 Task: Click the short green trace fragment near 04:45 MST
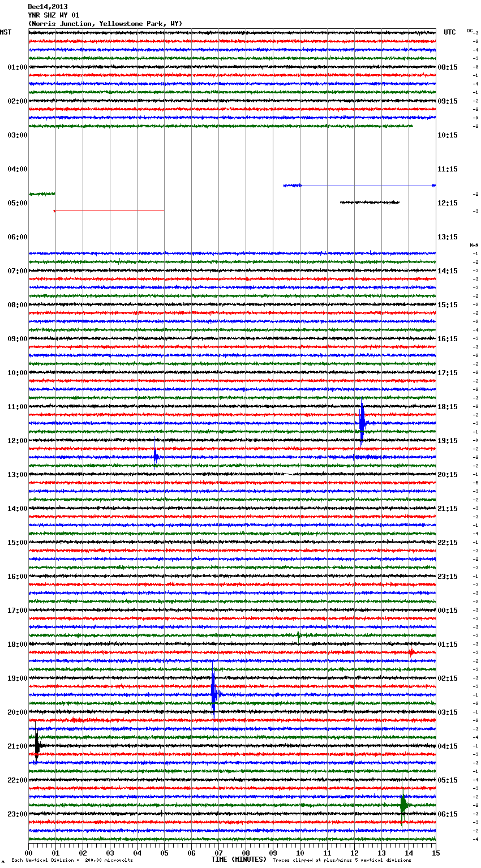(42, 194)
